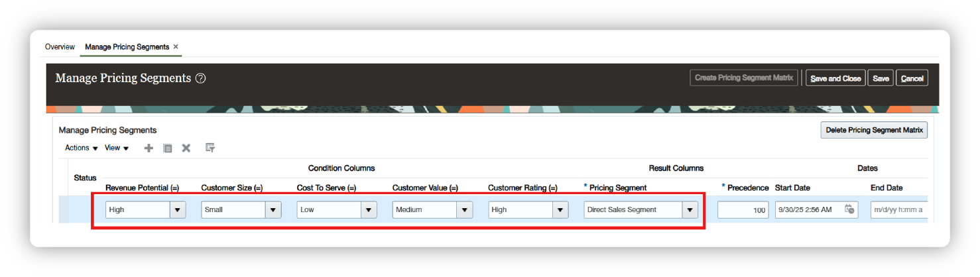The height and width of the screenshot is (277, 980).
Task: Close the Manage Pricing Segments tab
Action: [176, 47]
